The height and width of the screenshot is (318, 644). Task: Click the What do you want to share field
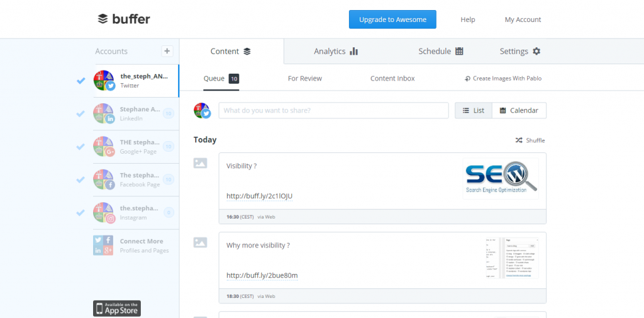click(x=333, y=111)
